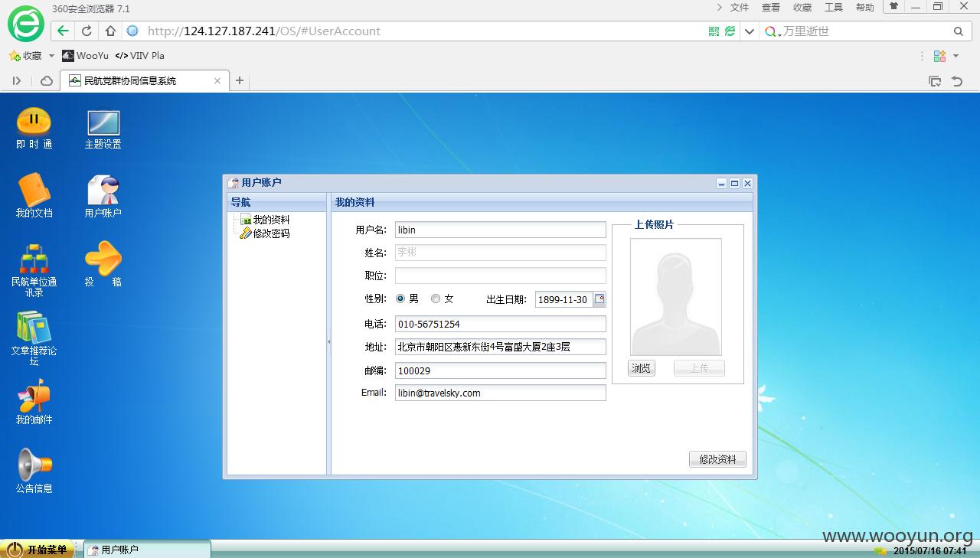The width and height of the screenshot is (980, 558).
Task: Click the 360 browser logo
Action: pos(26,23)
